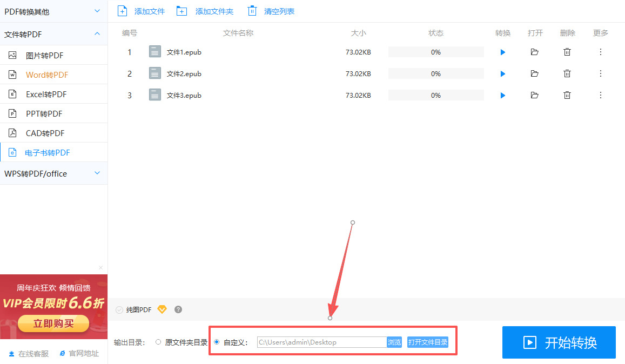Screen dimensions: 625x364
Task: Click the 浏览 browse button
Action: (394, 342)
